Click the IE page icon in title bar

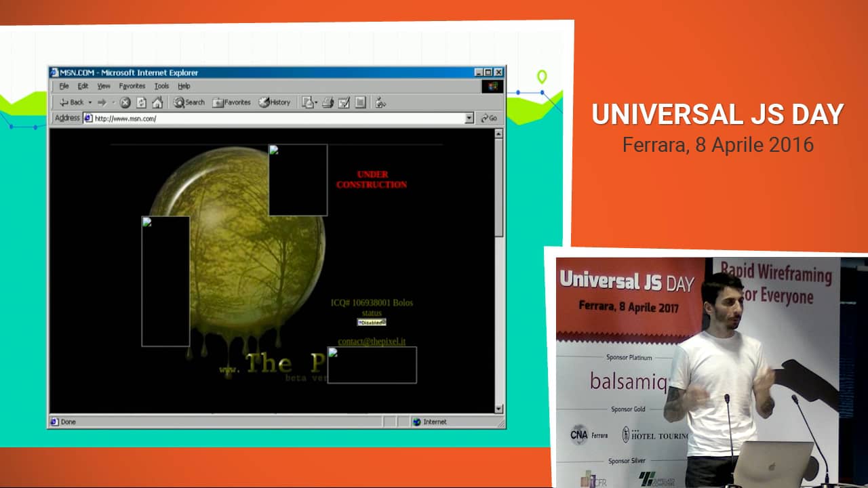click(x=54, y=73)
